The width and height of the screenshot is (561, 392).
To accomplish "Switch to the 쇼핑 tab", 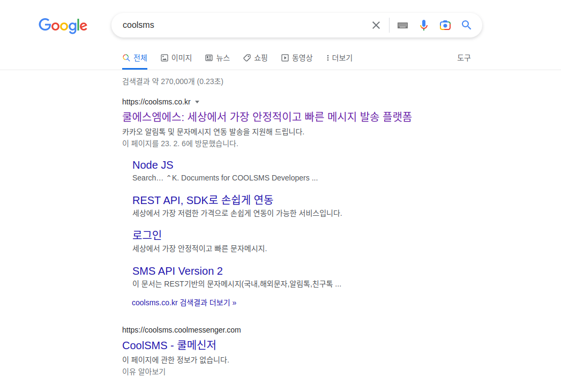I will coord(256,58).
